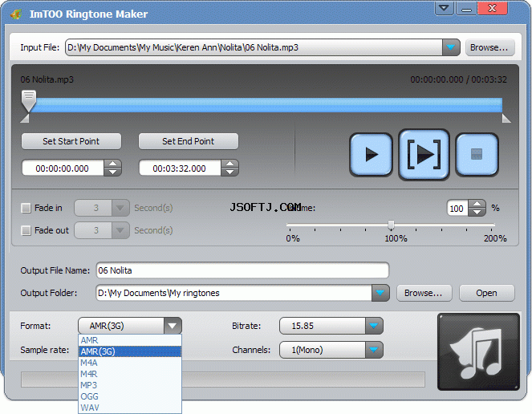The height and width of the screenshot is (414, 532).
Task: Click the start time field 00:00:00.000
Action: 63,168
